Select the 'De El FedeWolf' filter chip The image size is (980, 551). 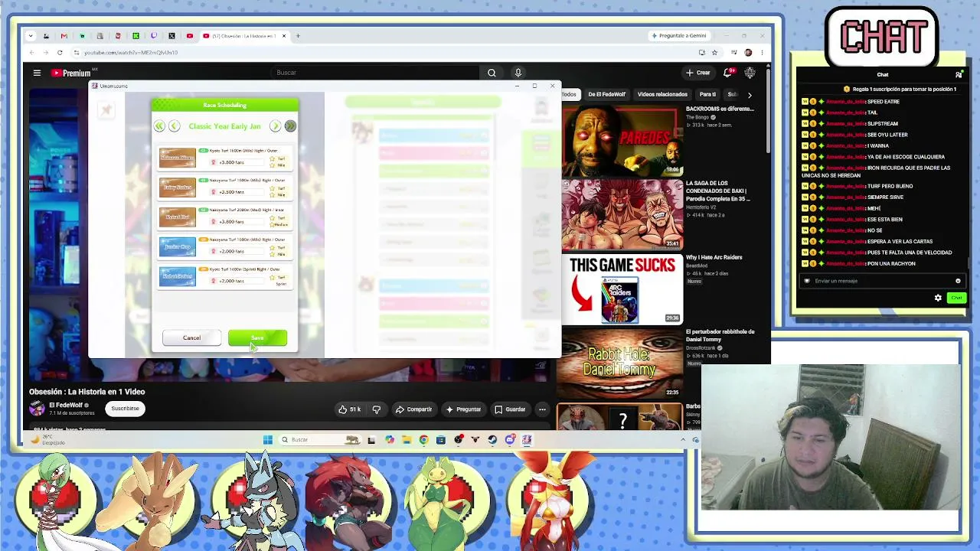coord(606,94)
